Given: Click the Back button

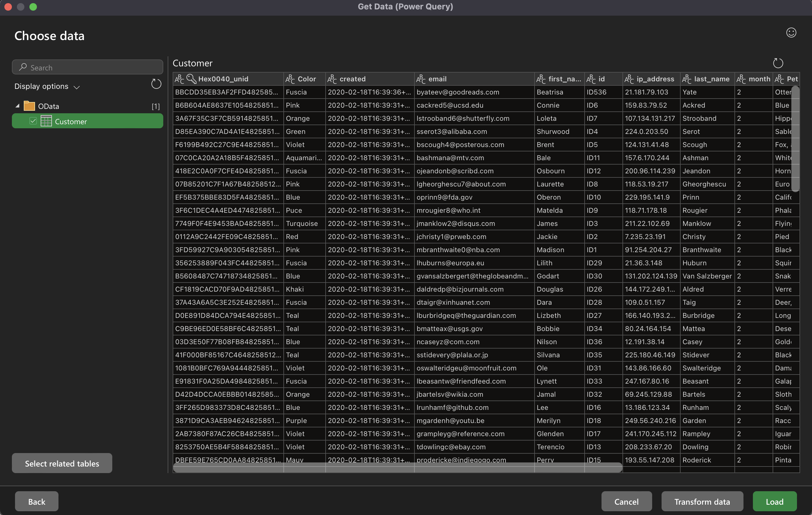Looking at the screenshot, I should coord(37,501).
